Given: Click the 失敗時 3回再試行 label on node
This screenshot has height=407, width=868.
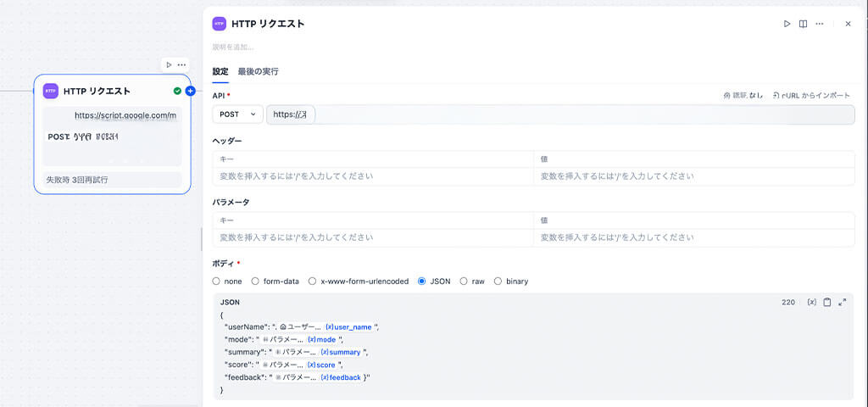Looking at the screenshot, I should [x=77, y=180].
